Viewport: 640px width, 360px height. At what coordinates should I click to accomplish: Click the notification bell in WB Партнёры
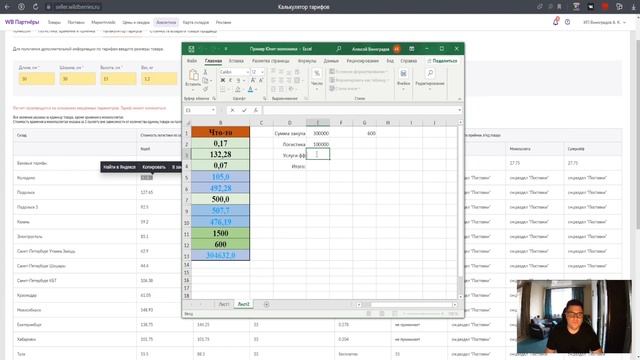556,22
